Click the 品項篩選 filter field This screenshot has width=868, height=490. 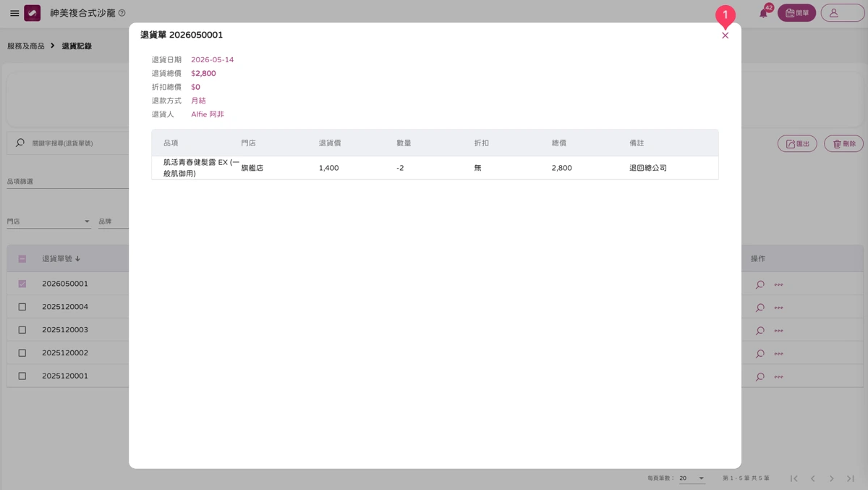click(68, 182)
